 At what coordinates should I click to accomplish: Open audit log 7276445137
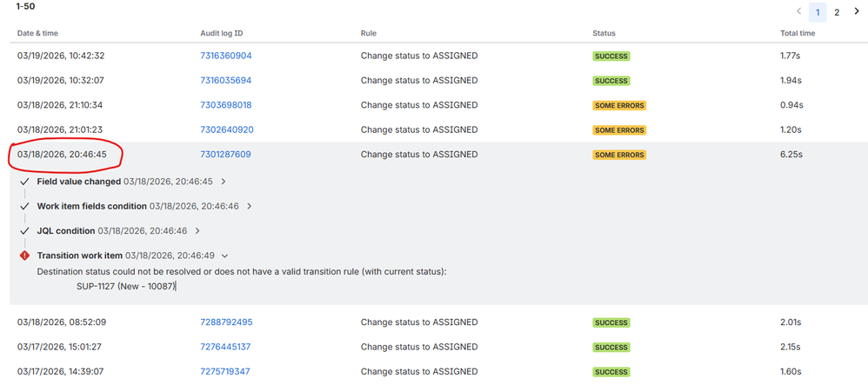225,347
